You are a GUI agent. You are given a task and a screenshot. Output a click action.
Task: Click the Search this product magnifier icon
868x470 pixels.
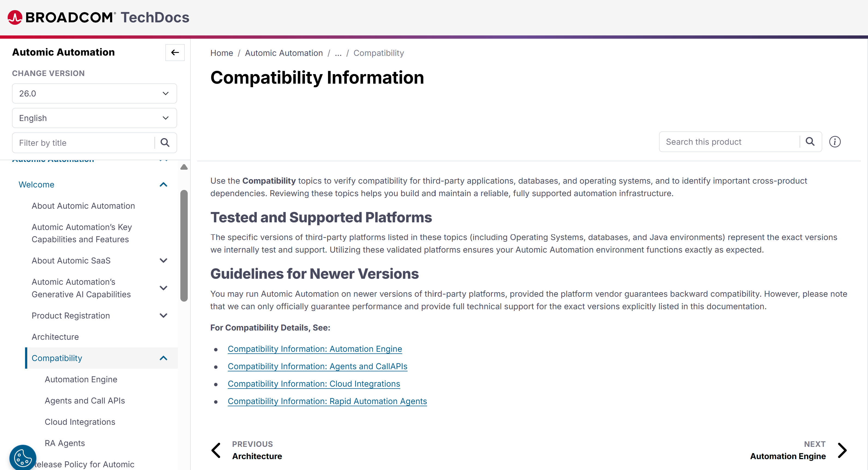tap(810, 141)
